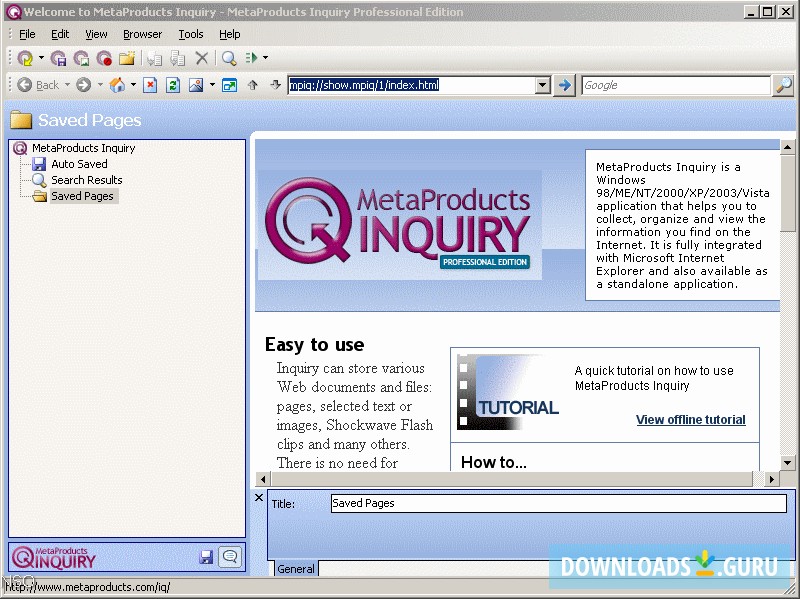Screen dimensions: 800x599
Task: Close the properties panel with the X
Action: [259, 497]
